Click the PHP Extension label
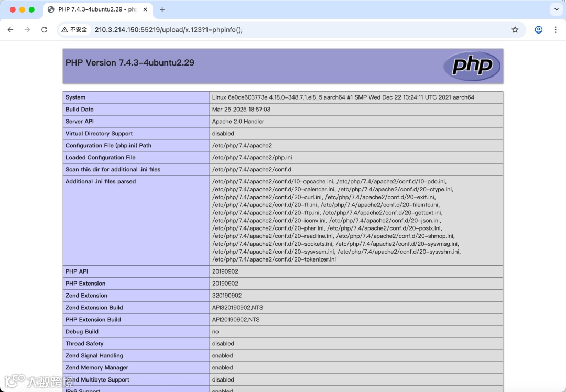The height and width of the screenshot is (392, 566). point(85,284)
